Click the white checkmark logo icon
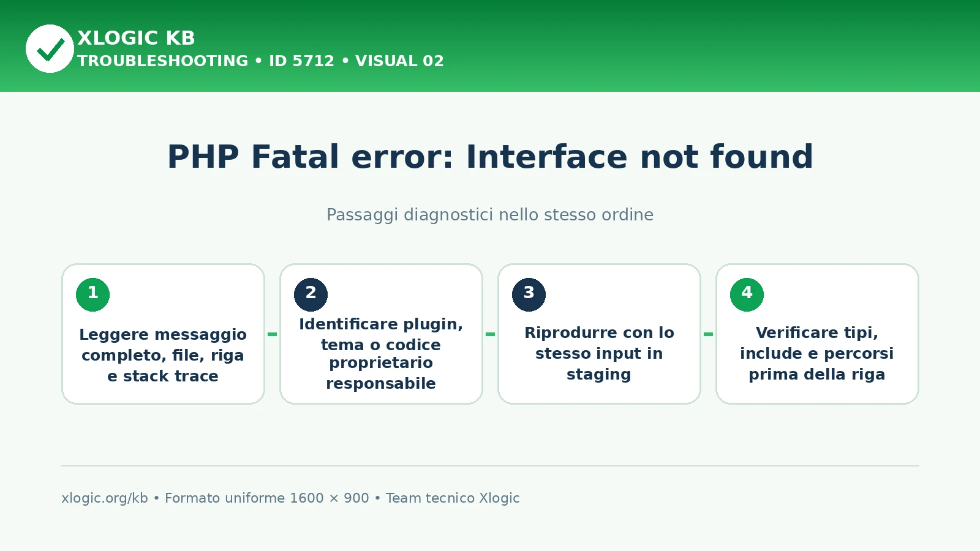The image size is (980, 551). 50,48
